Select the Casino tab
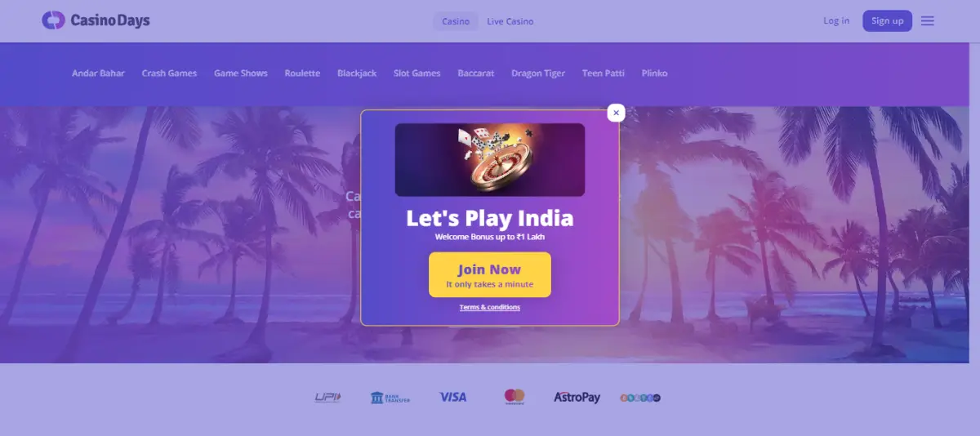980x436 pixels. 456,21
